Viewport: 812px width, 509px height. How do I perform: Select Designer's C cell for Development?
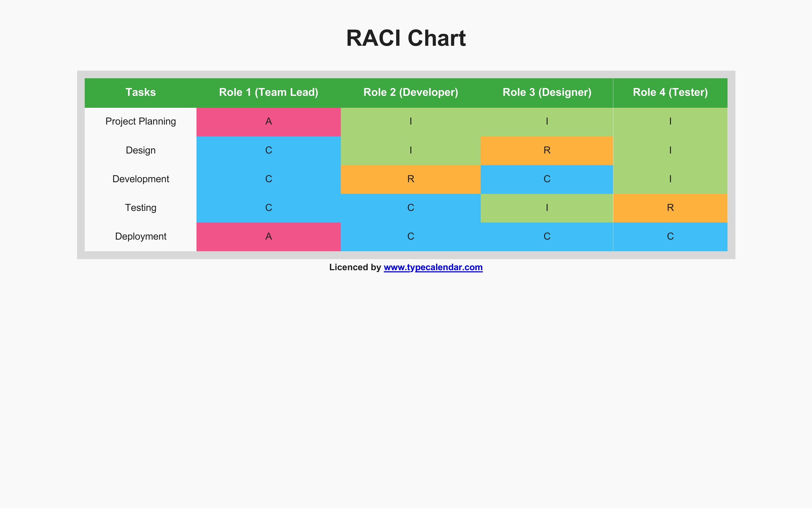547,180
